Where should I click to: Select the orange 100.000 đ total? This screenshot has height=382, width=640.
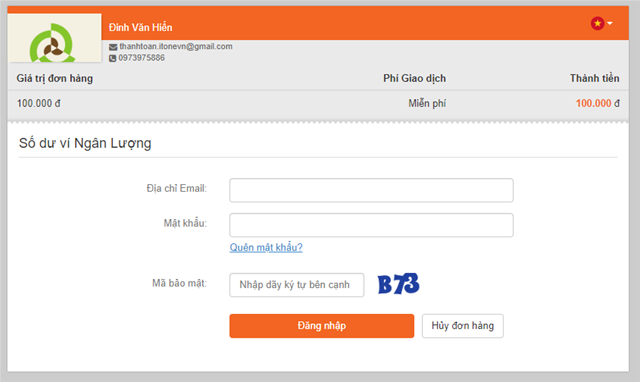(x=598, y=103)
